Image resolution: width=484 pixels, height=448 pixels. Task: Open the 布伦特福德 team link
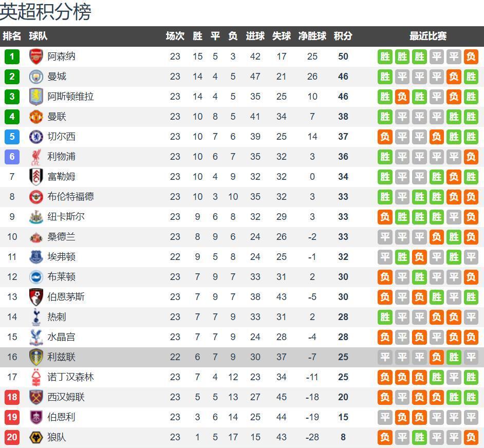[x=70, y=197]
